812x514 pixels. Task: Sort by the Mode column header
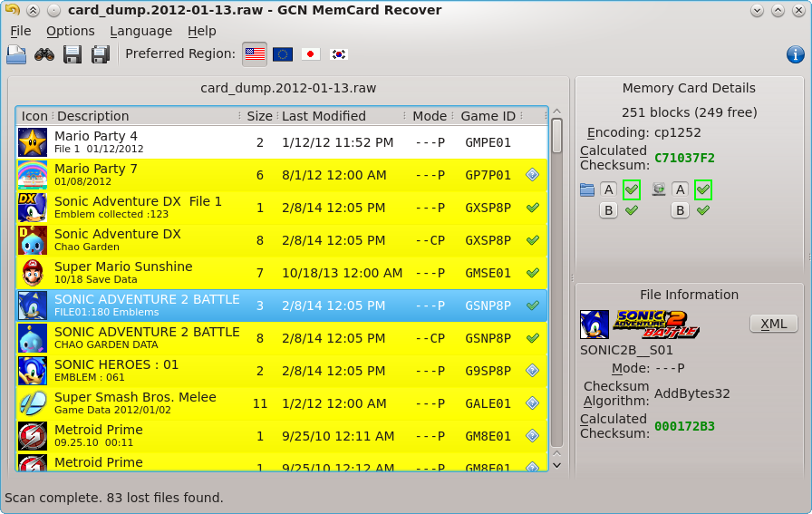click(x=430, y=116)
